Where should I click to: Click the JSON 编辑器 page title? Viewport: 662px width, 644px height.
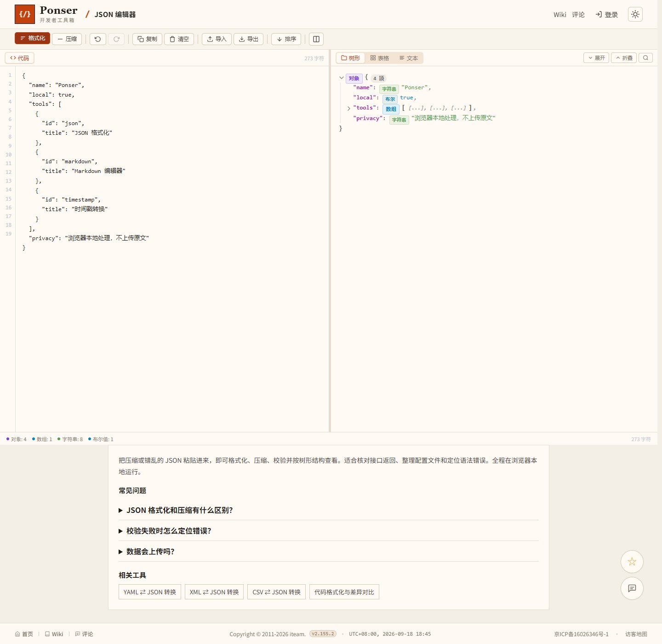[115, 14]
